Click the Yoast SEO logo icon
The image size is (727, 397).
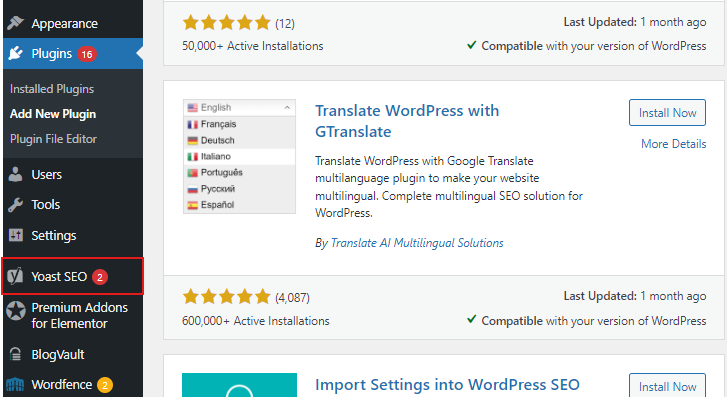15,276
